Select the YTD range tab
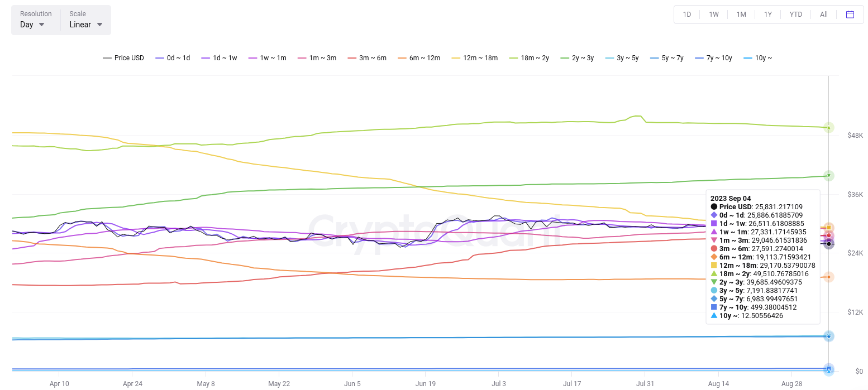Viewport: 868px width, 390px height. (x=795, y=14)
